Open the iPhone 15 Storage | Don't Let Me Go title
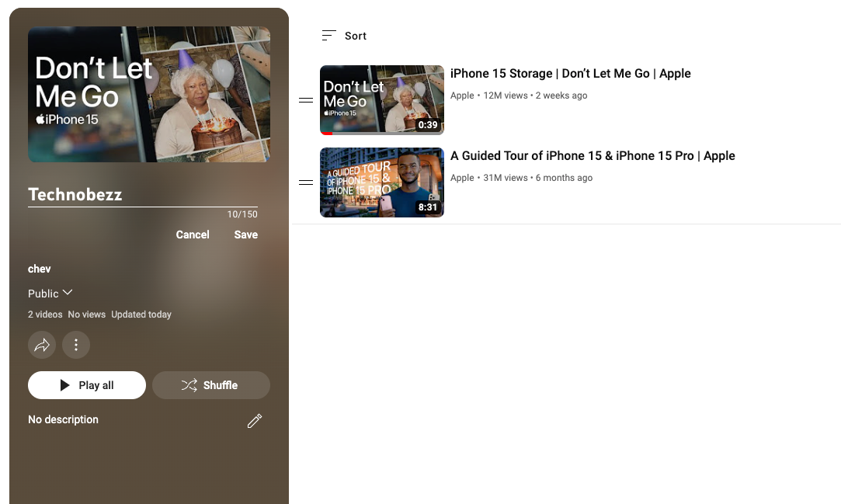 pos(571,74)
